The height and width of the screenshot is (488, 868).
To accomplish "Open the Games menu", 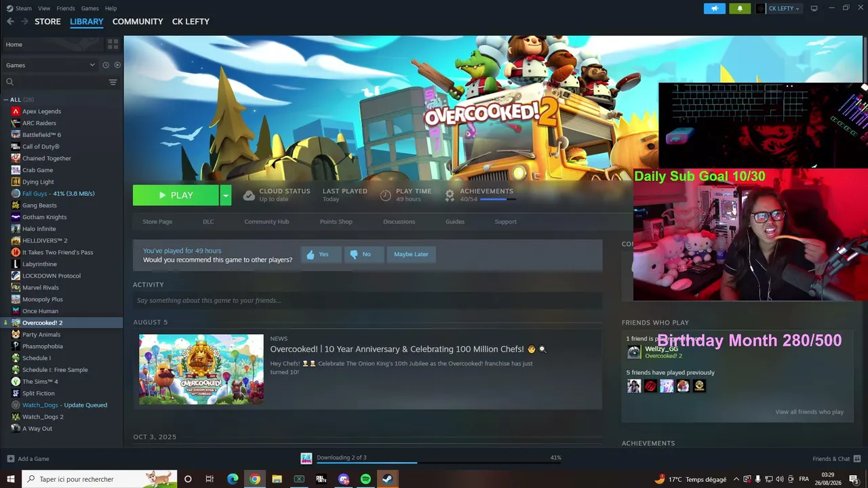I will (90, 8).
